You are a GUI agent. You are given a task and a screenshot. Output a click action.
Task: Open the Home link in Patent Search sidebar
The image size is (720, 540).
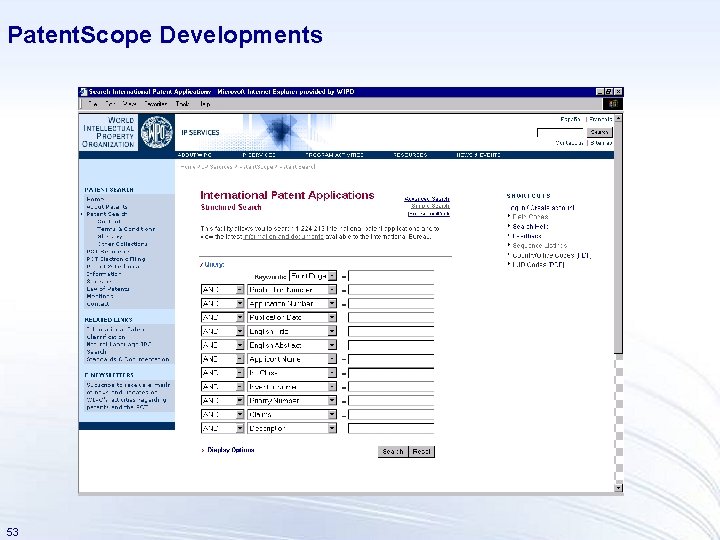click(x=95, y=199)
